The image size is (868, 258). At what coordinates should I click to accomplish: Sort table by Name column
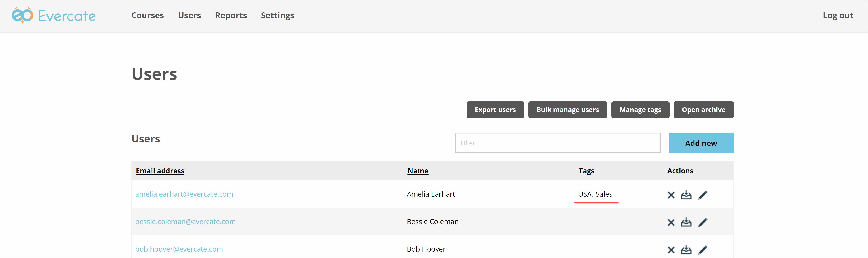(418, 171)
